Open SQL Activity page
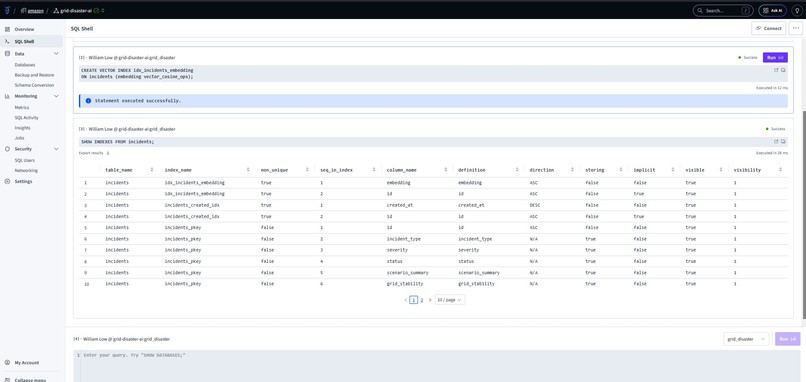806x382 pixels. coord(26,118)
